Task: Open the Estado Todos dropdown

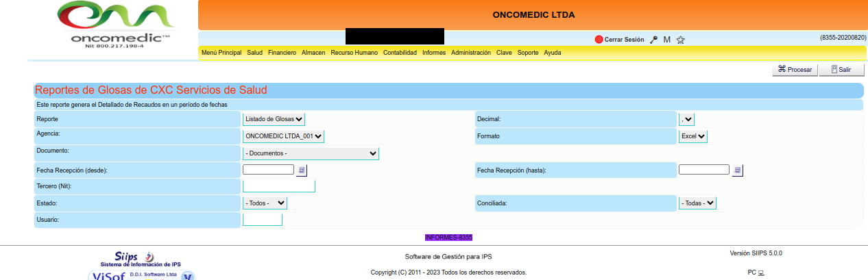Action: click(265, 203)
